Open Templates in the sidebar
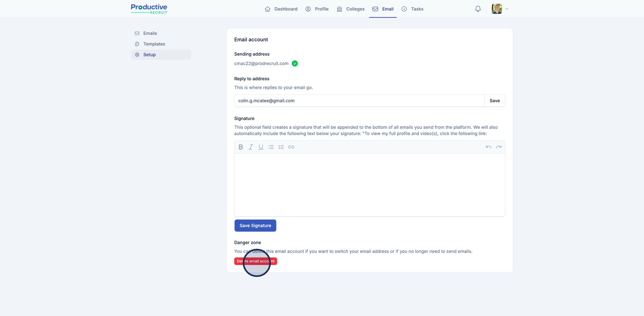This screenshot has height=316, width=644. (x=161, y=44)
